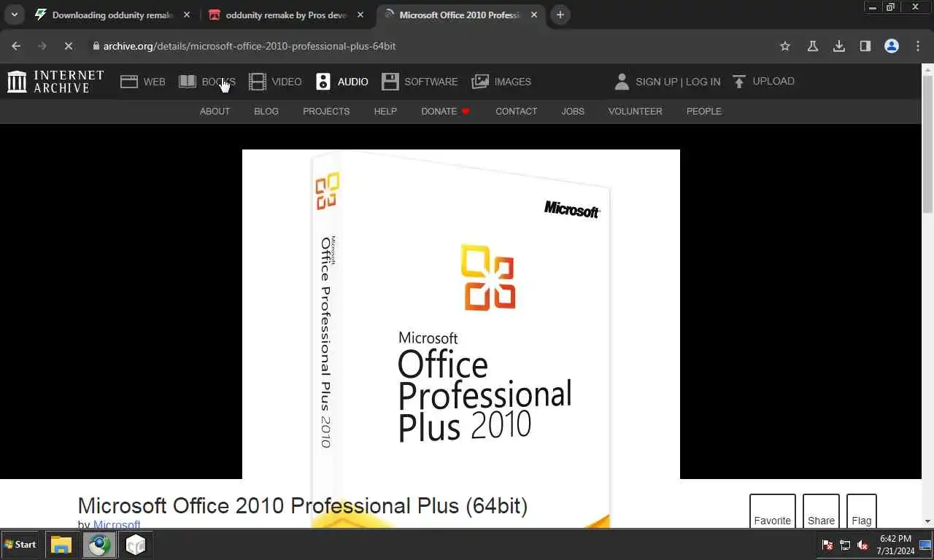
Task: View site information lock icon
Action: [x=96, y=46]
